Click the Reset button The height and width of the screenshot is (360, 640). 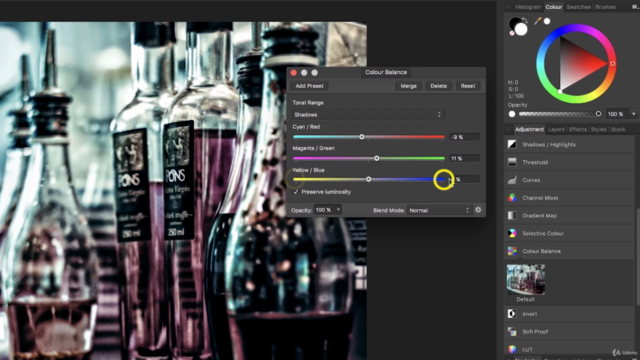(468, 86)
